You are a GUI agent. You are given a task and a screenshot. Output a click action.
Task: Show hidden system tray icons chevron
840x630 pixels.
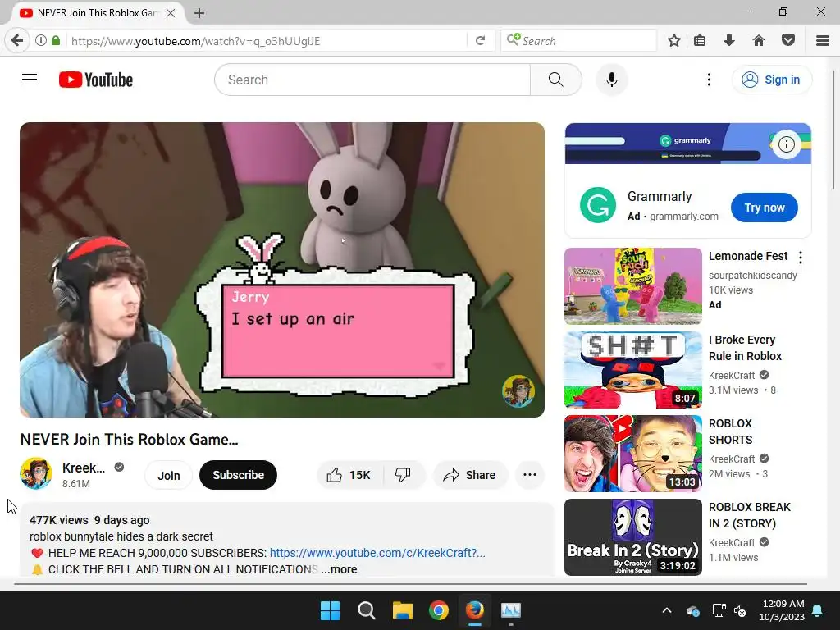[x=667, y=610]
